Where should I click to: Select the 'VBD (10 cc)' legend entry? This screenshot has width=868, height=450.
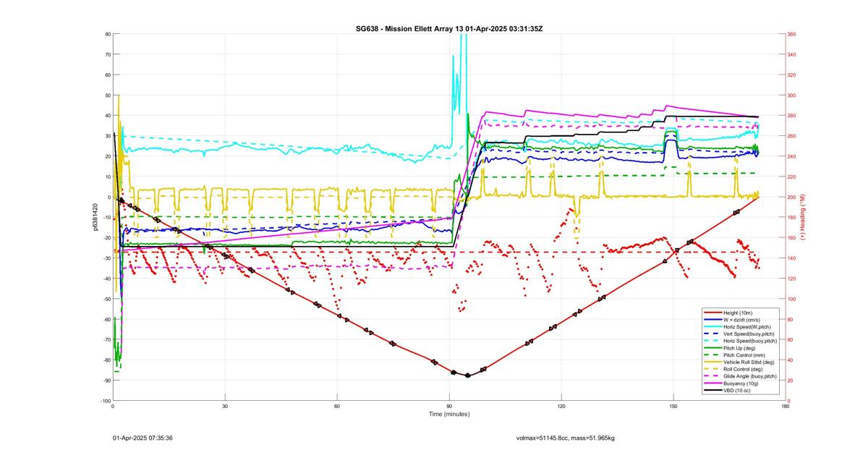[x=737, y=390]
